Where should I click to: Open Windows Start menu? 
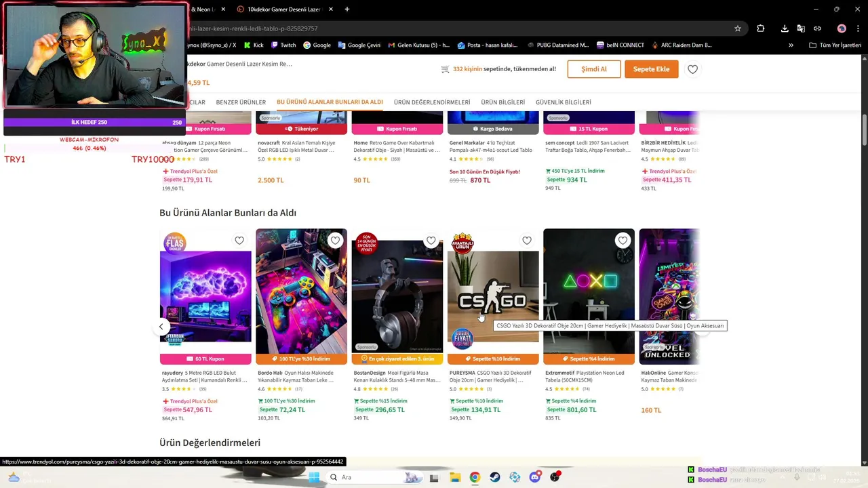coord(313,477)
